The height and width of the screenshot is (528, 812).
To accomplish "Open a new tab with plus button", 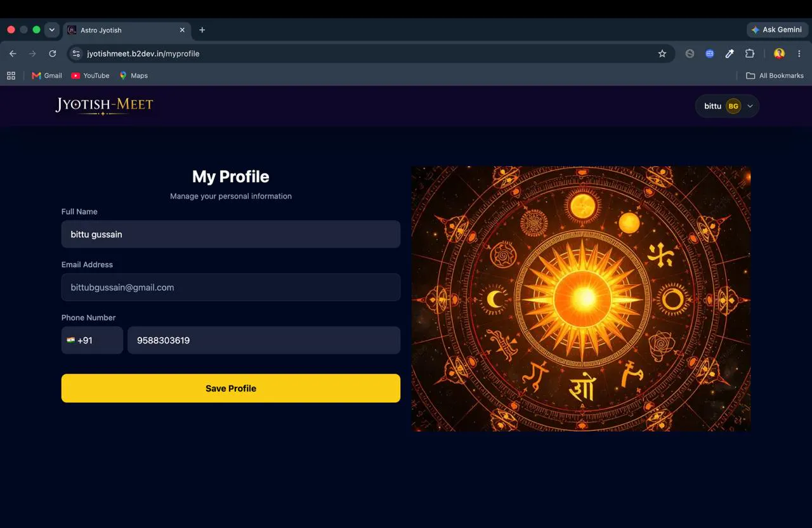I will pyautogui.click(x=202, y=30).
